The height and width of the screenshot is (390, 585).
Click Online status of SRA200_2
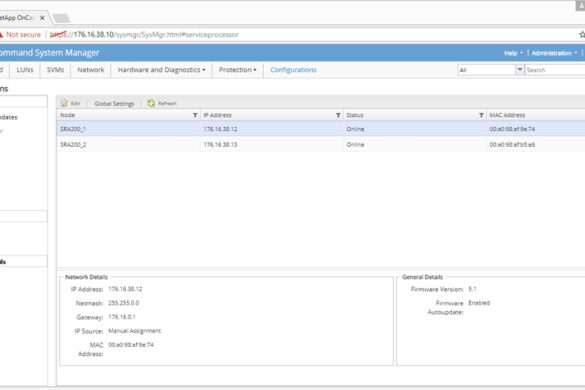click(355, 144)
